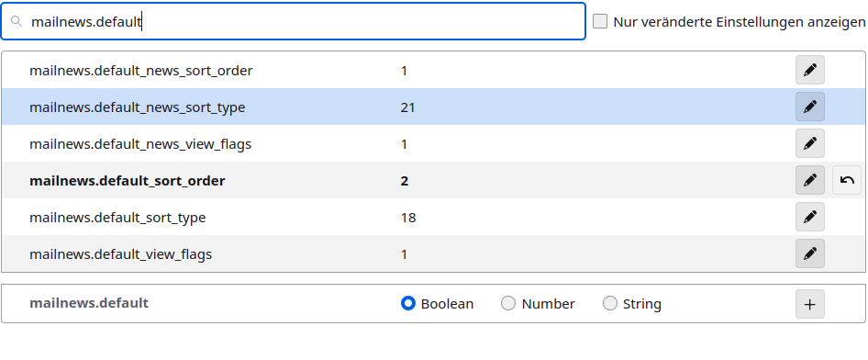Click pencil icon for mailnews.default_news_sort_type

click(x=810, y=107)
